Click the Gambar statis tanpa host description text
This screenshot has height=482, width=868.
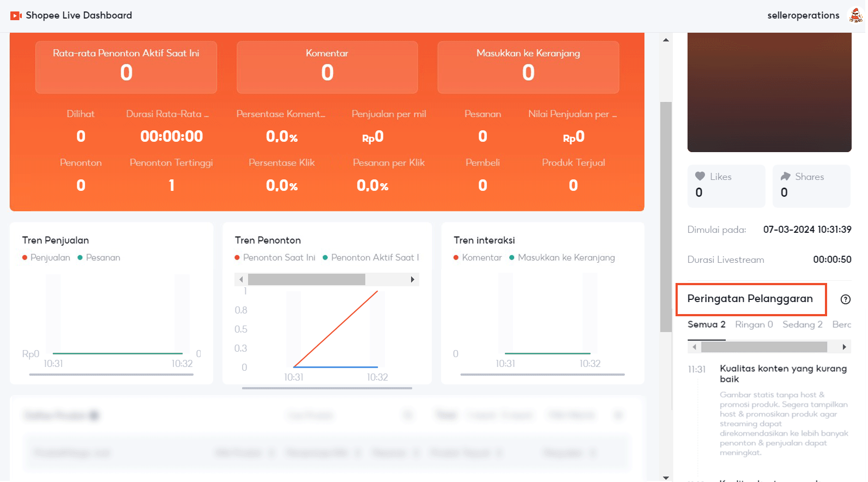click(784, 424)
